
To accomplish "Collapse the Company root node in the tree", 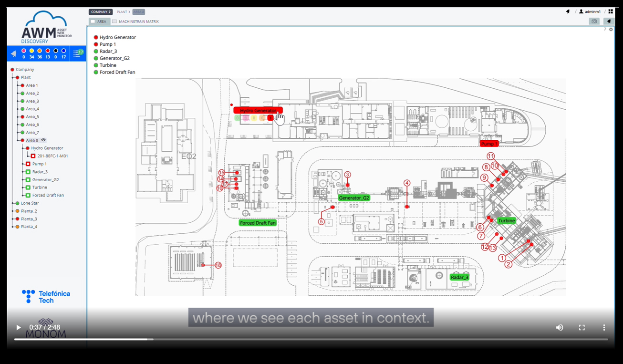I will [12, 70].
